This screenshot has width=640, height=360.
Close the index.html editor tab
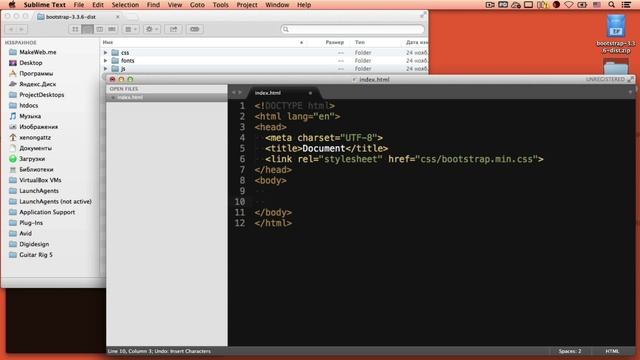click(310, 93)
